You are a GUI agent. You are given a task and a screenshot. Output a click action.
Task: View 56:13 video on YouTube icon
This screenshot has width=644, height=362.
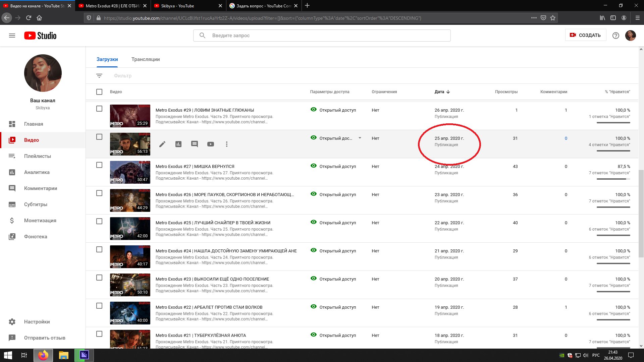click(x=211, y=144)
